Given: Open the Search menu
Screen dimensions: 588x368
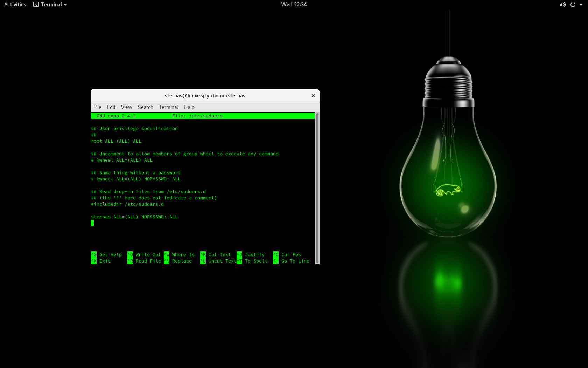Looking at the screenshot, I should [x=145, y=107].
